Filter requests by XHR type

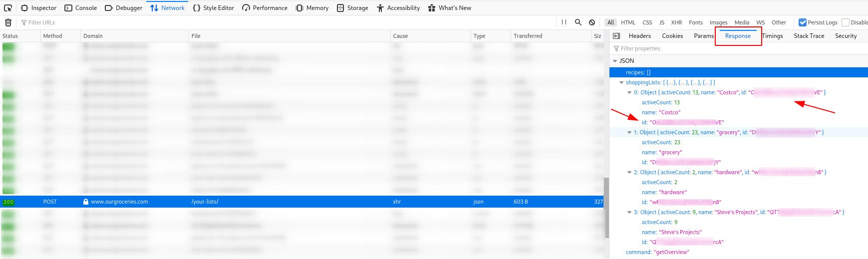pyautogui.click(x=676, y=22)
